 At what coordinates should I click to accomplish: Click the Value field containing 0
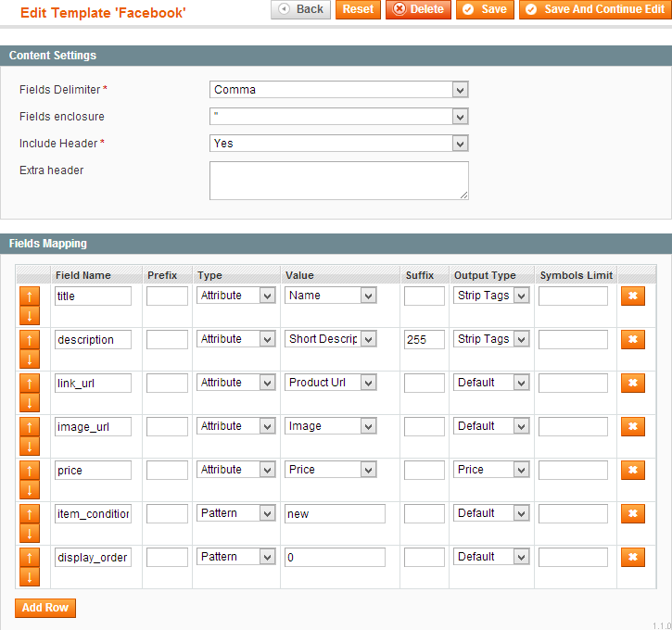coord(335,558)
